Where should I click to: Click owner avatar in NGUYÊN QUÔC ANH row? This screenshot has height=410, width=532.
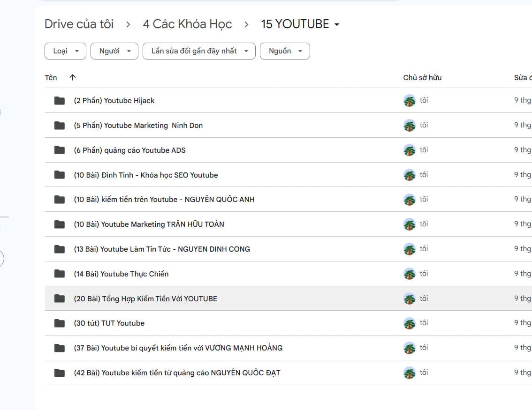point(410,200)
